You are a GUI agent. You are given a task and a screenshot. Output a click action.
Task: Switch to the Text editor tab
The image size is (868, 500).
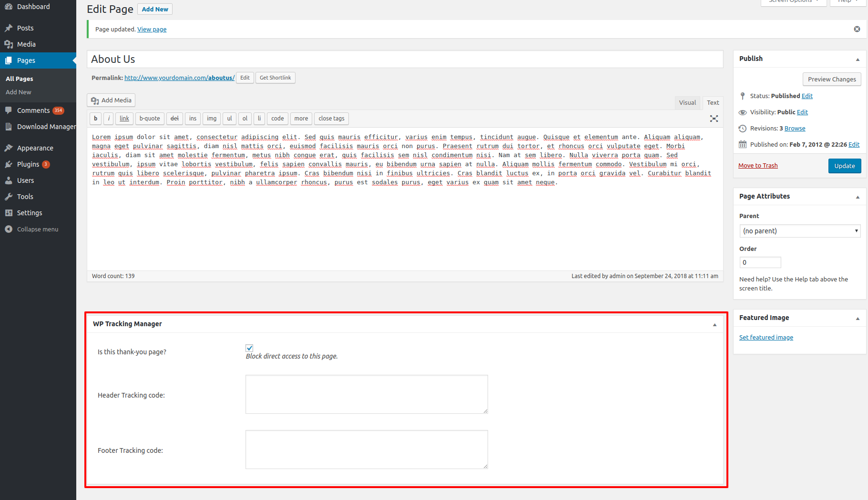coord(713,103)
